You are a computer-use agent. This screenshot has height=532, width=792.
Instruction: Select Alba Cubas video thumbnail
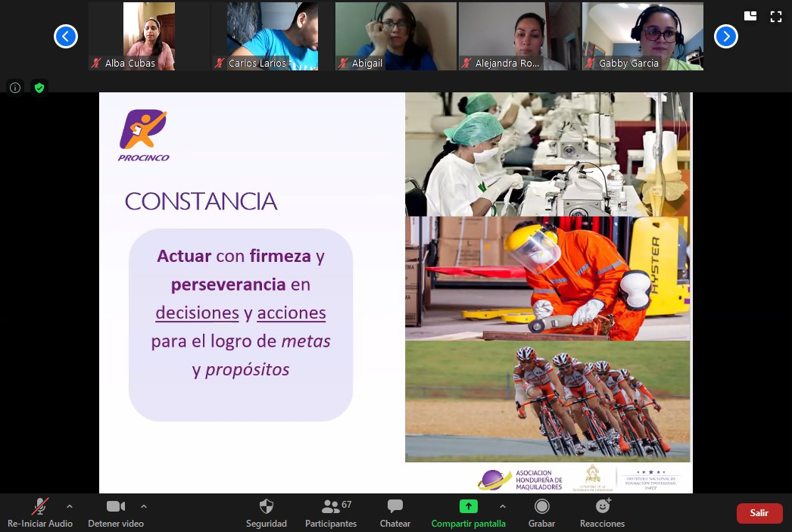point(149,36)
